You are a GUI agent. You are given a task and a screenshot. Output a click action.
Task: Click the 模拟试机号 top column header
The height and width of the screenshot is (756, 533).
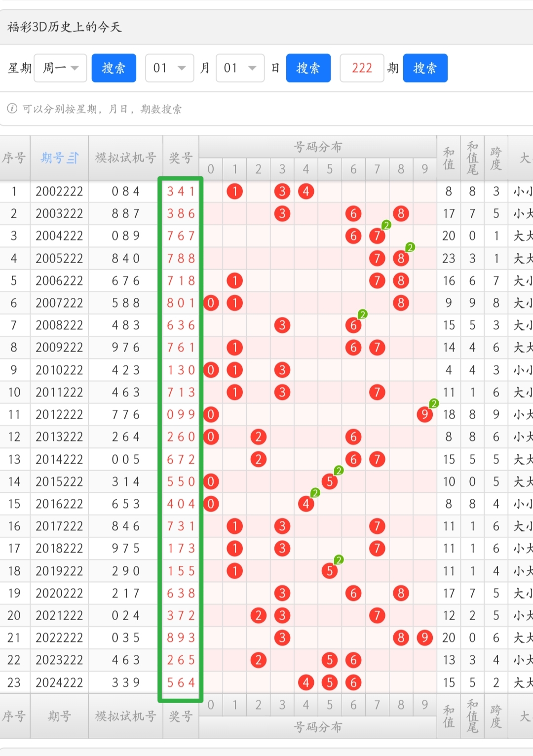coord(125,158)
